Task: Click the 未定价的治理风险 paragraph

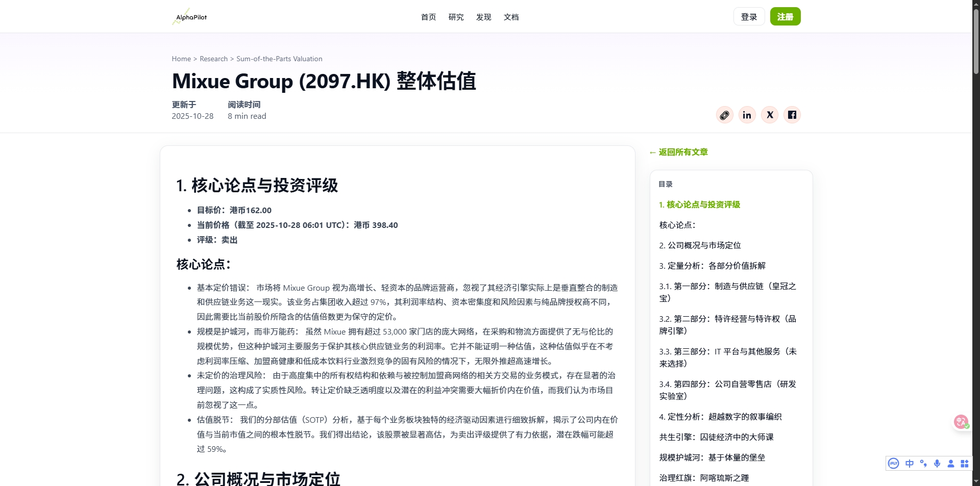Action: click(x=406, y=390)
